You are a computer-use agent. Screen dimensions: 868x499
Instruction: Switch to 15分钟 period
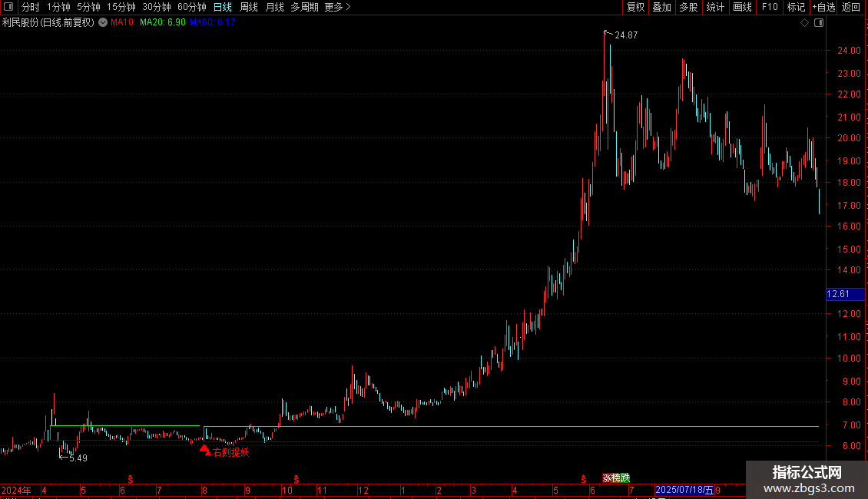121,7
